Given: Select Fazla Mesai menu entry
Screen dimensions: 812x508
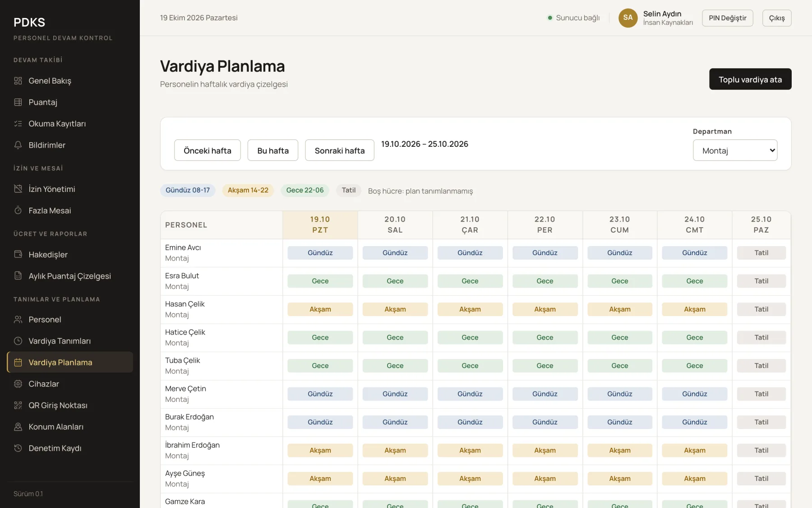Looking at the screenshot, I should point(70,210).
